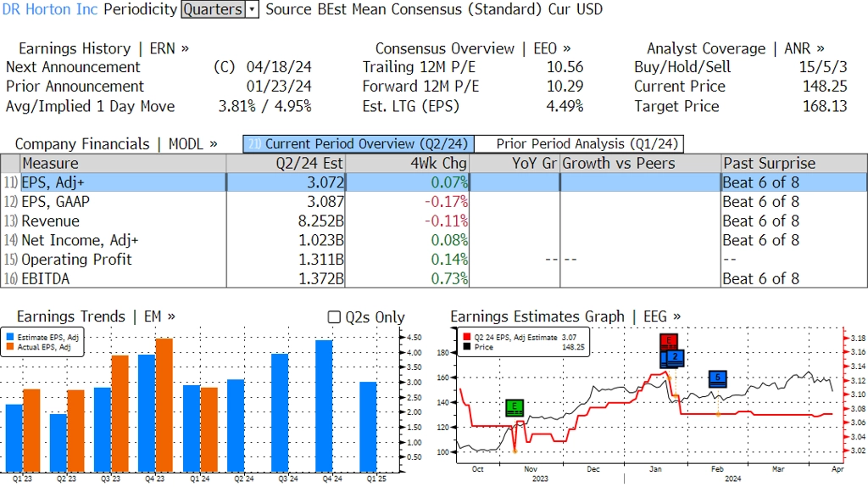Click the blue marker labeled 2

(x=676, y=358)
